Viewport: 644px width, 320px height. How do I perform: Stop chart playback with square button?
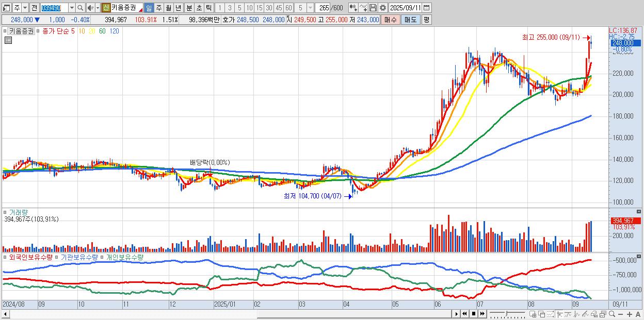pos(474,314)
